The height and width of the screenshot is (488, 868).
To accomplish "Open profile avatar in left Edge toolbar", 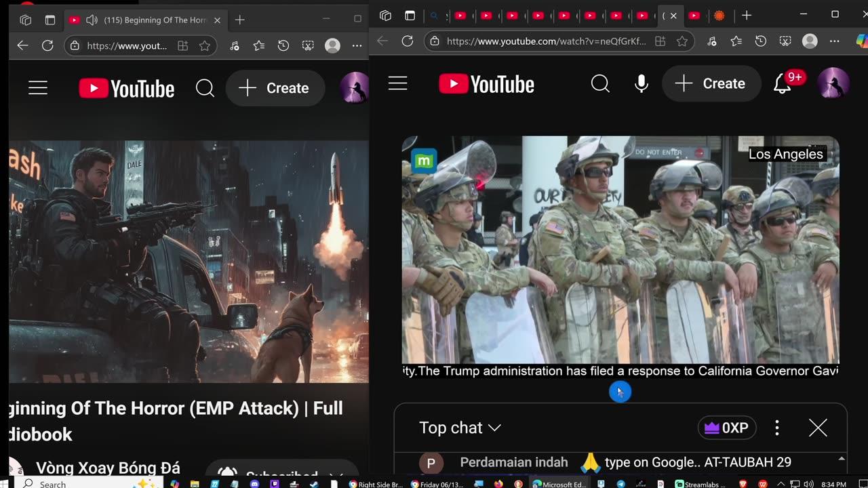I will (x=332, y=46).
